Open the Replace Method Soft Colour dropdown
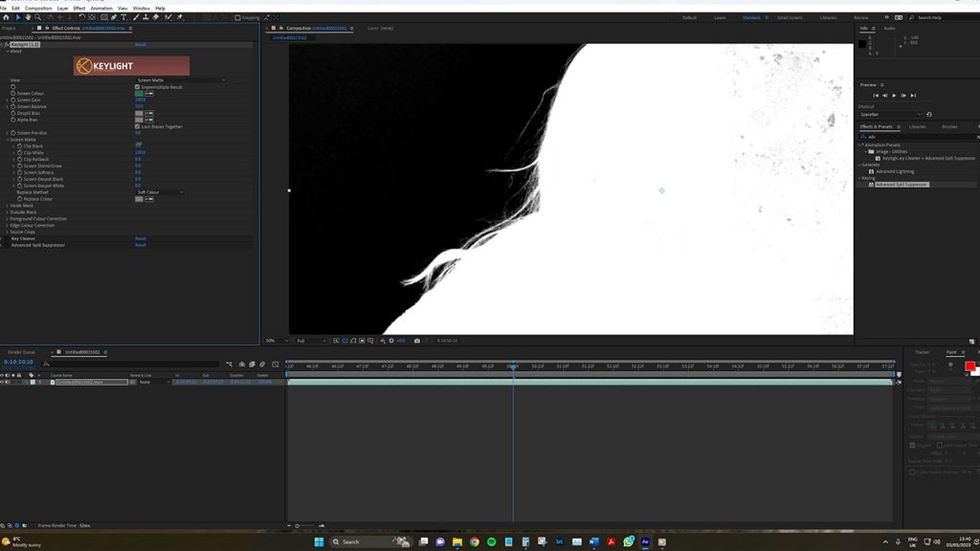 click(x=160, y=191)
